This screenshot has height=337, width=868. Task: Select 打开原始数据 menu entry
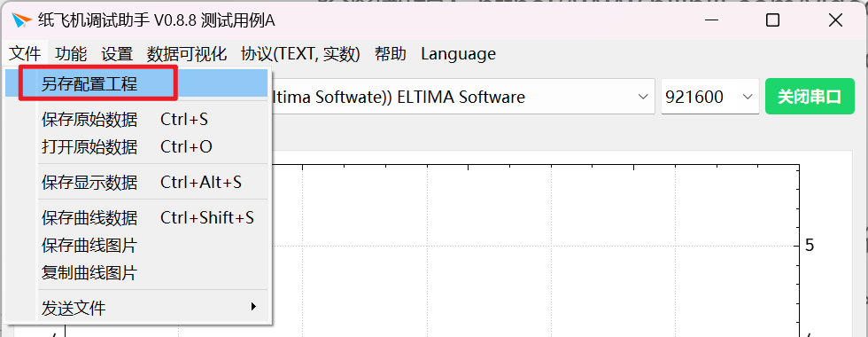[136, 147]
